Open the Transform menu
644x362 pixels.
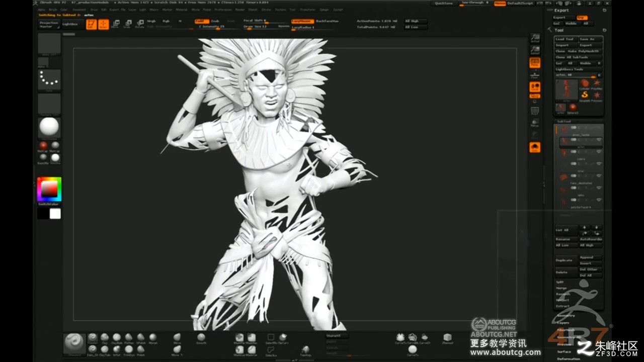pos(308,10)
